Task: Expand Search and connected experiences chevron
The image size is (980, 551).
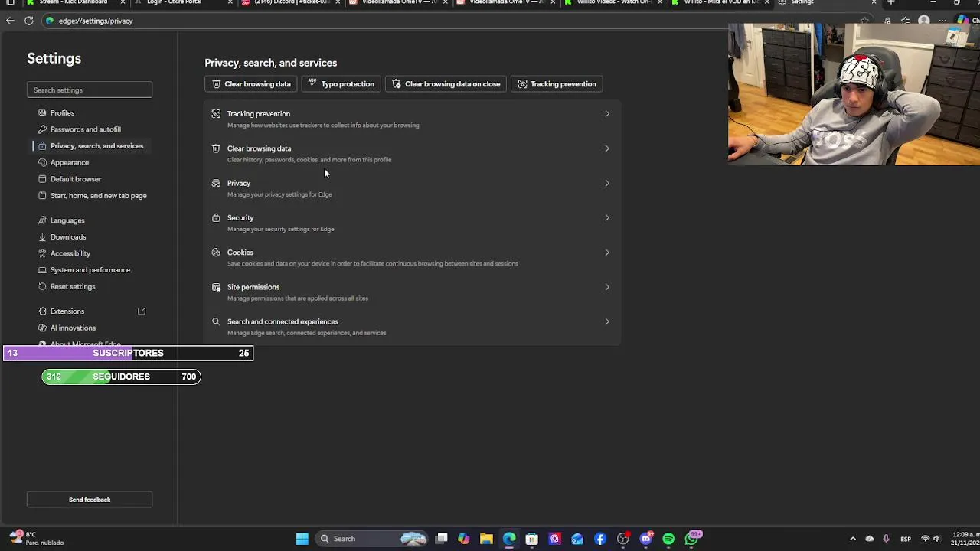Action: pyautogui.click(x=607, y=321)
